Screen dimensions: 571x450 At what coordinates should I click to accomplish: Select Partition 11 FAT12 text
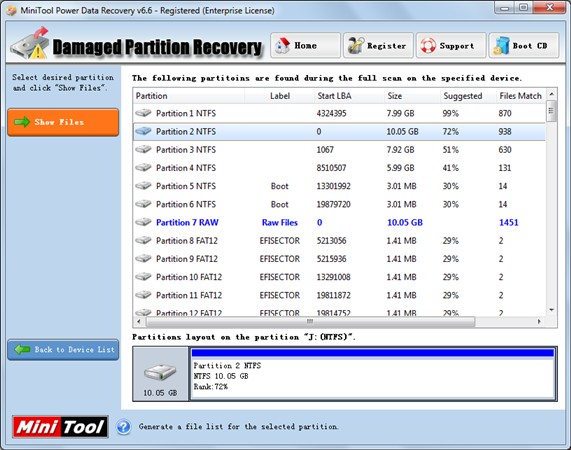(x=189, y=295)
